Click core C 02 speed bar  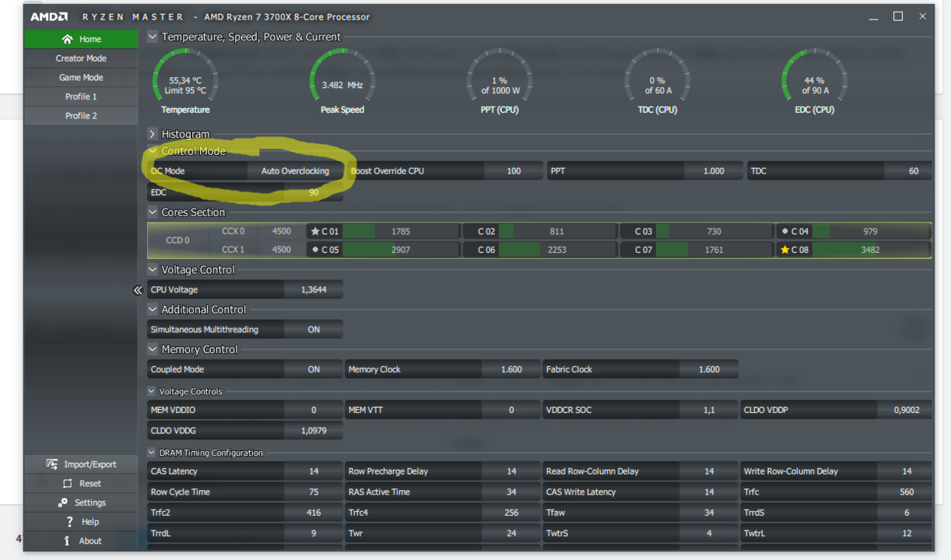pos(558,231)
